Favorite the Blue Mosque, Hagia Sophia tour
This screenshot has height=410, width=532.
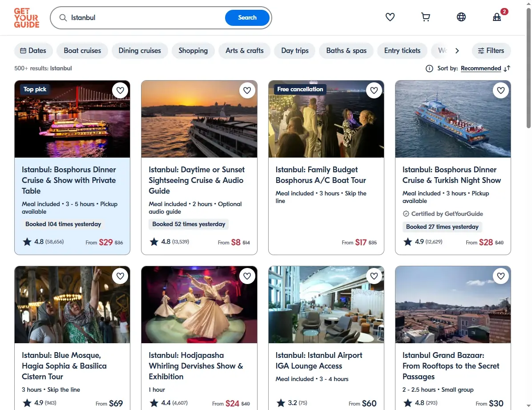point(120,276)
